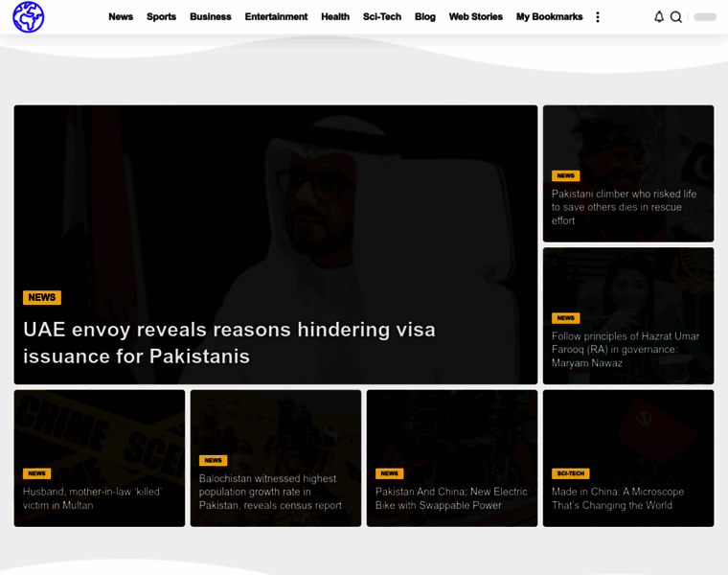The height and width of the screenshot is (575, 728).
Task: Open the search magnifier icon
Action: pyautogui.click(x=676, y=17)
